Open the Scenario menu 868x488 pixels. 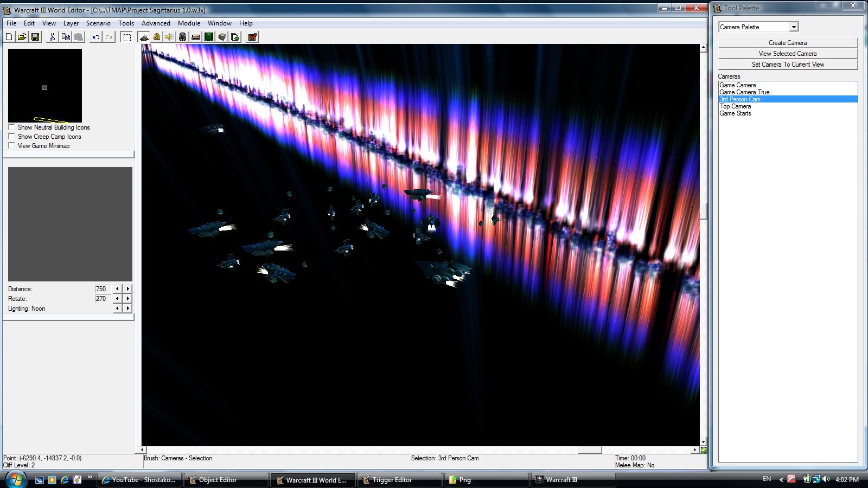(98, 23)
